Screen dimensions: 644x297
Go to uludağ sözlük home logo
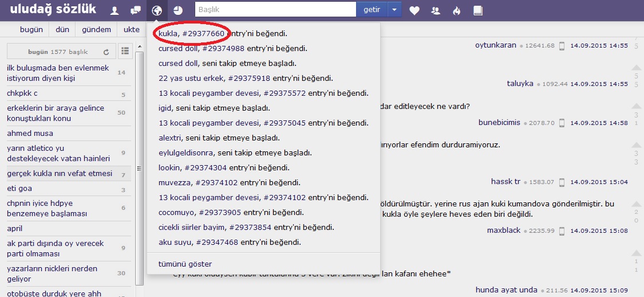coord(53,10)
